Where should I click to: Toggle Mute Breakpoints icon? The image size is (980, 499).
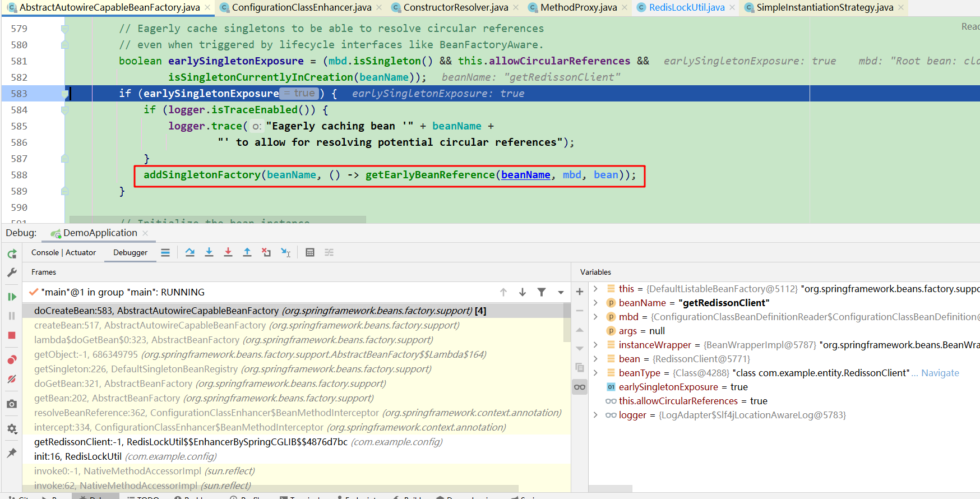(12, 379)
